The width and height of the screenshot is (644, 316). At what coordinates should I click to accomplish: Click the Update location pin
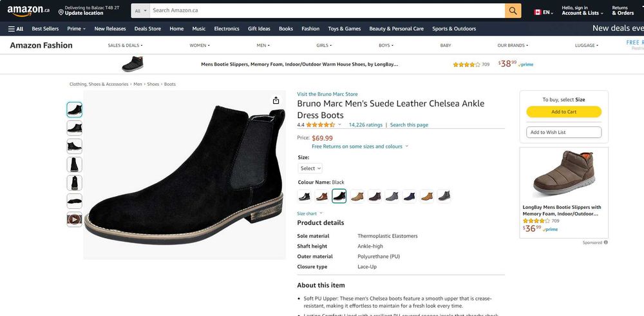click(x=61, y=13)
